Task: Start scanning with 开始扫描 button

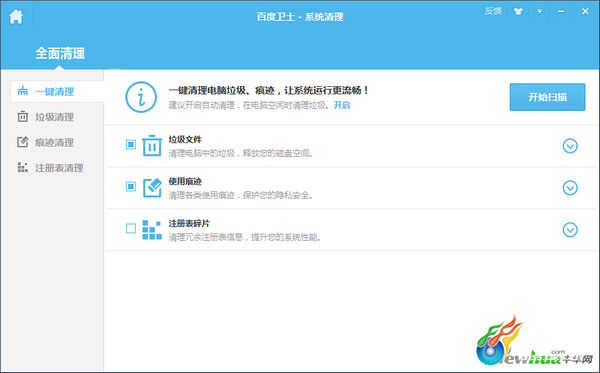Action: click(x=547, y=97)
